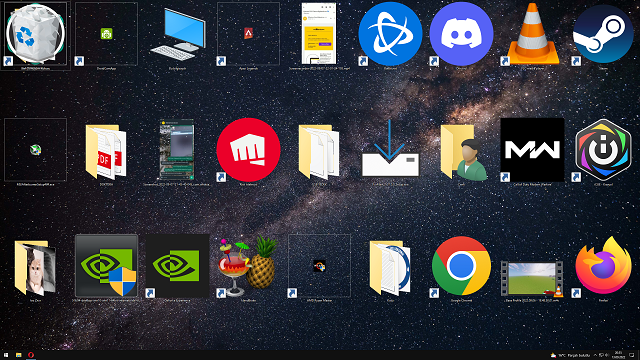The width and height of the screenshot is (640, 360).
Task: Select the folder with white documents
Action: pyautogui.click(x=319, y=151)
